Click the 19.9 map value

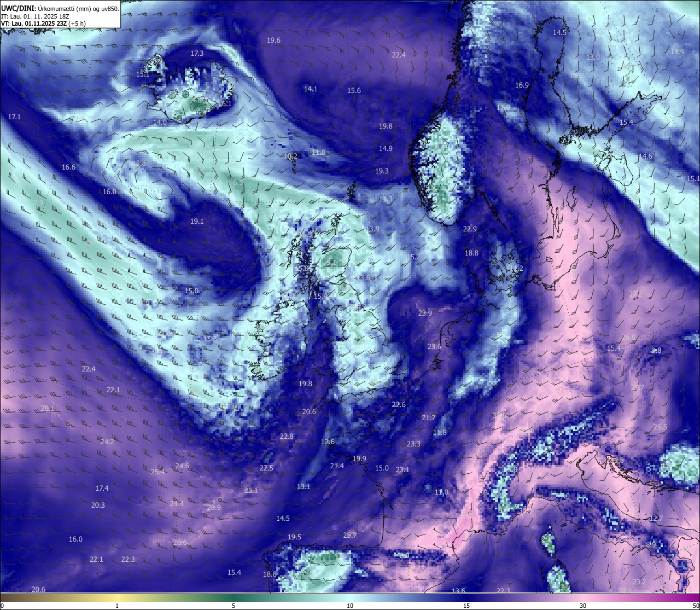359,459
